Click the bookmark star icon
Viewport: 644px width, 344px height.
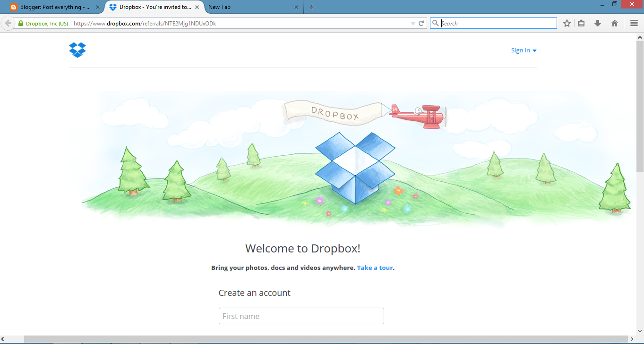567,23
